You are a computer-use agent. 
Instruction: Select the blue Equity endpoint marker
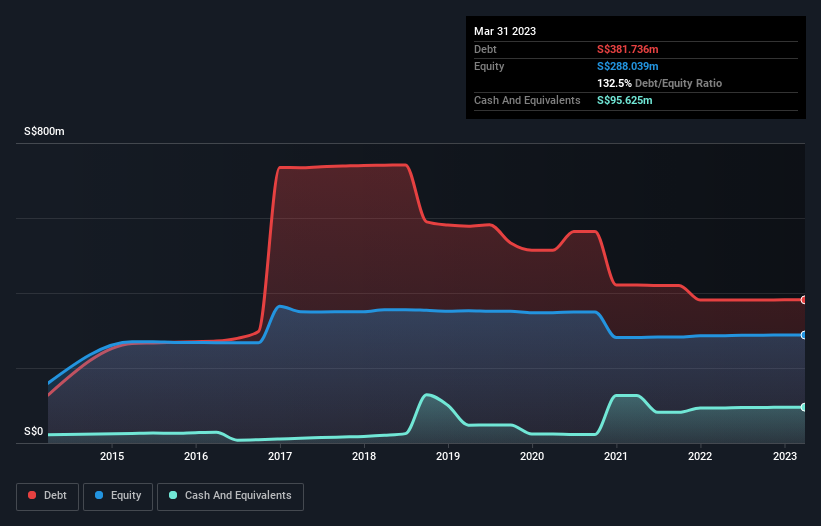coord(804,335)
